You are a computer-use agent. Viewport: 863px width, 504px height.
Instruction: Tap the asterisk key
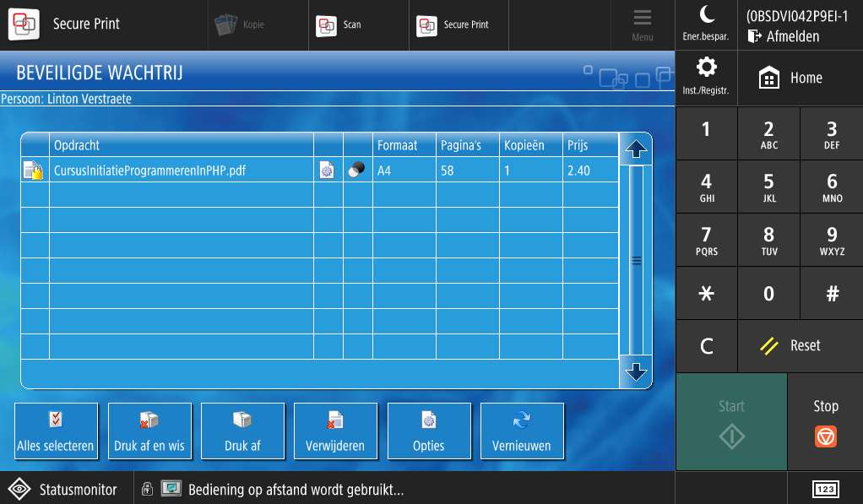tap(706, 293)
